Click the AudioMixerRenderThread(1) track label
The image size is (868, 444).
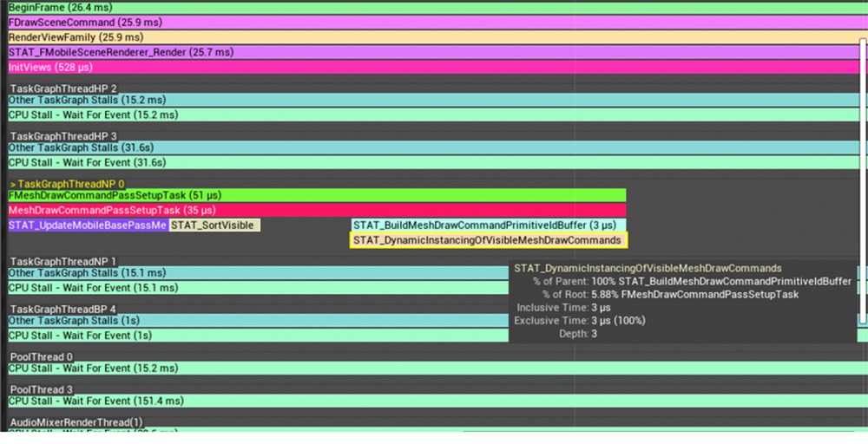click(76, 422)
